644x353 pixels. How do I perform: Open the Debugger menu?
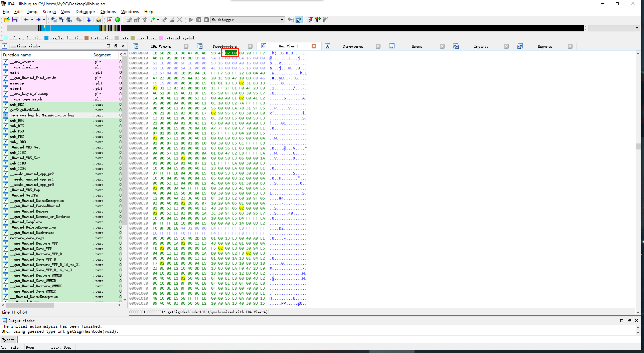click(85, 11)
